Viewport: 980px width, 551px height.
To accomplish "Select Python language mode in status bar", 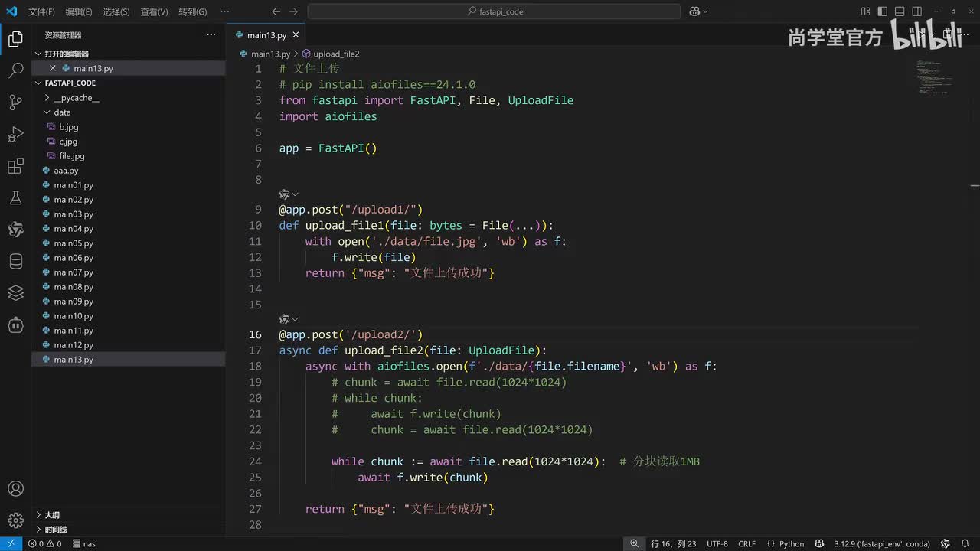I will (792, 543).
